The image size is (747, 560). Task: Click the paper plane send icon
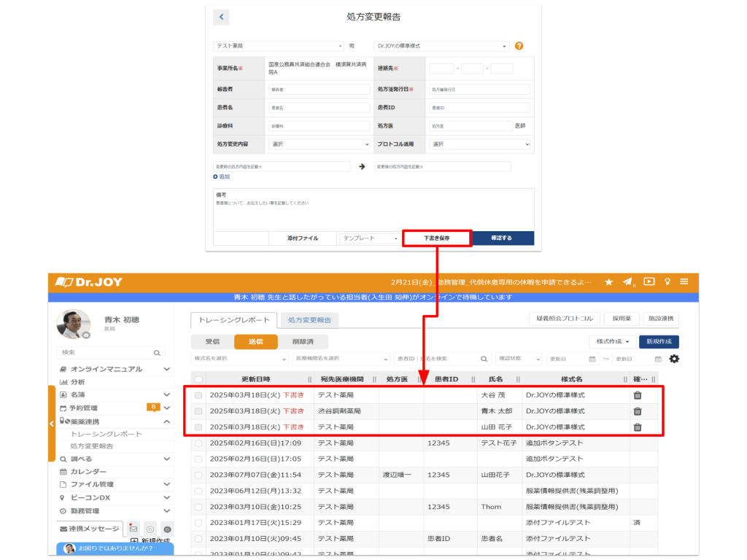[x=627, y=282]
